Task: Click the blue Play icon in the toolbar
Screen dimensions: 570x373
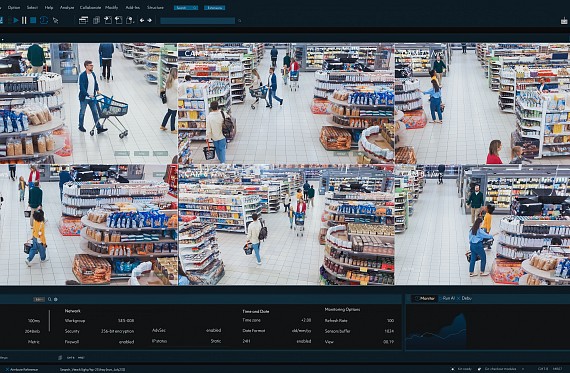Action: pos(16,20)
